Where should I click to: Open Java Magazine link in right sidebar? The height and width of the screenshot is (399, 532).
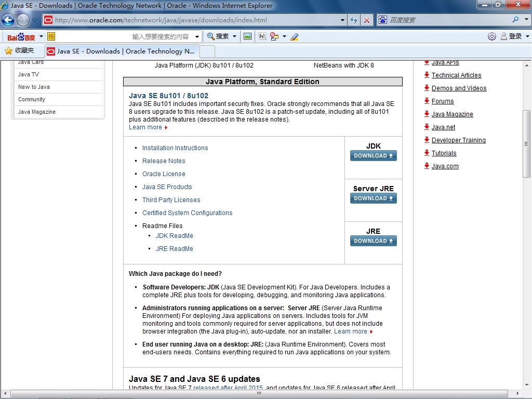453,114
